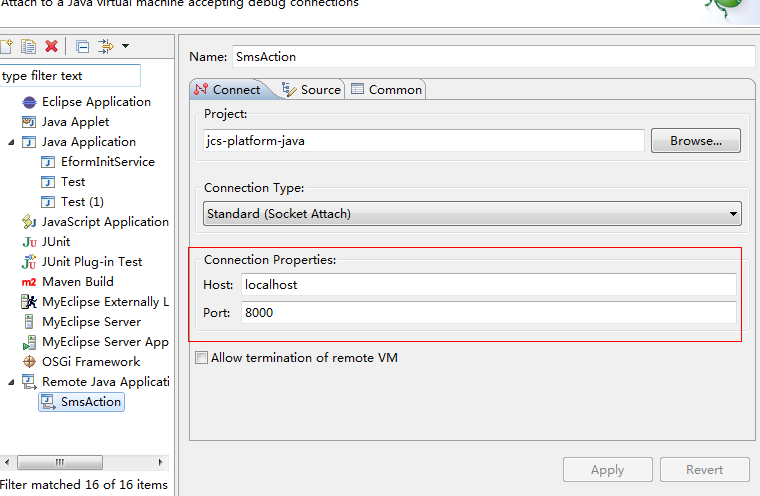
Task: Select the OSGi Framework icon
Action: tap(29, 362)
